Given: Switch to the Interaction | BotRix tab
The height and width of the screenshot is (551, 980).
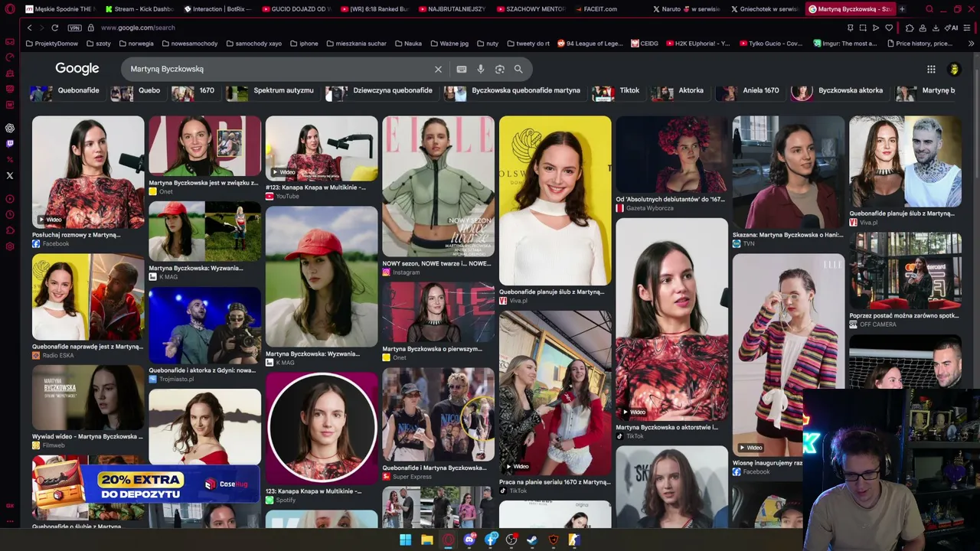Looking at the screenshot, I should tap(218, 9).
